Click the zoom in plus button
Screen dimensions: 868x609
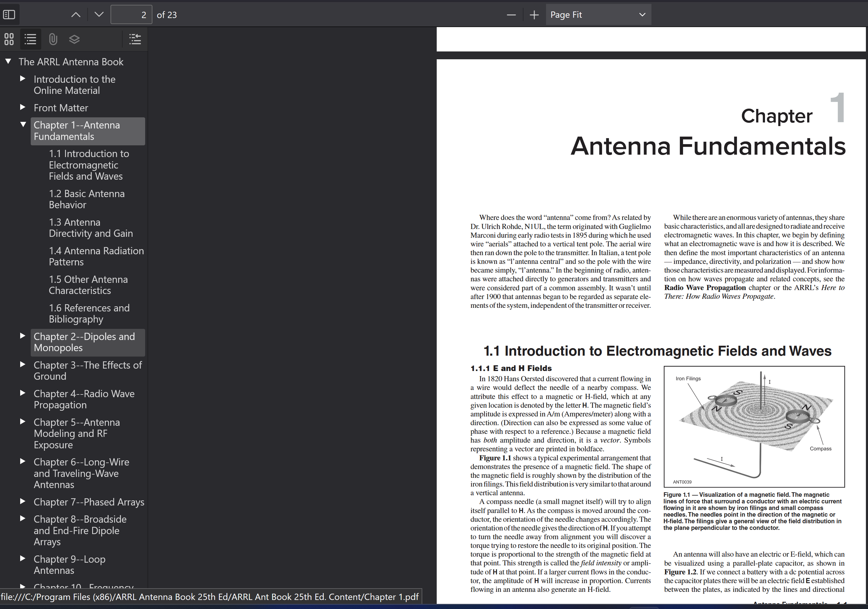[x=534, y=15]
